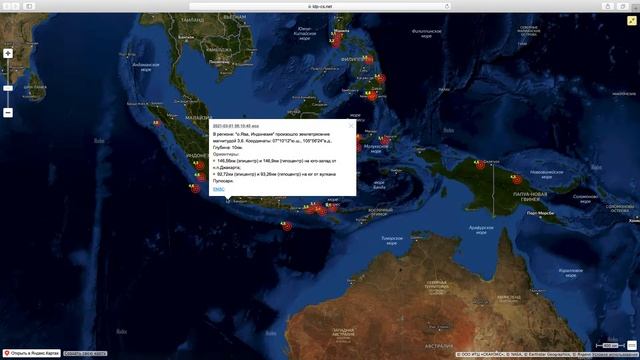Go back with Safari back arrow
Screen dimensions: 640x360
click(6, 6)
